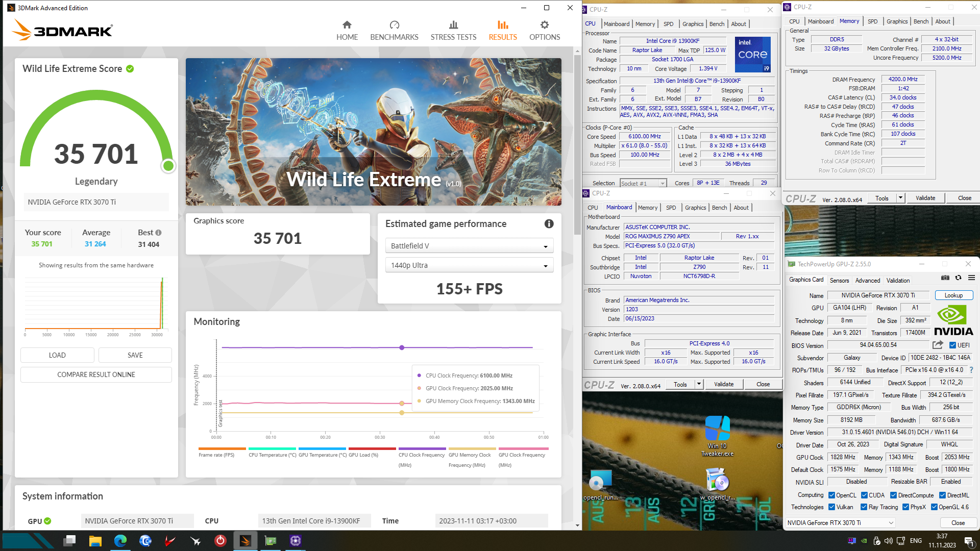Image resolution: width=980 pixels, height=551 pixels.
Task: Open the BENCHMARKS section in 3DMark
Action: point(394,31)
